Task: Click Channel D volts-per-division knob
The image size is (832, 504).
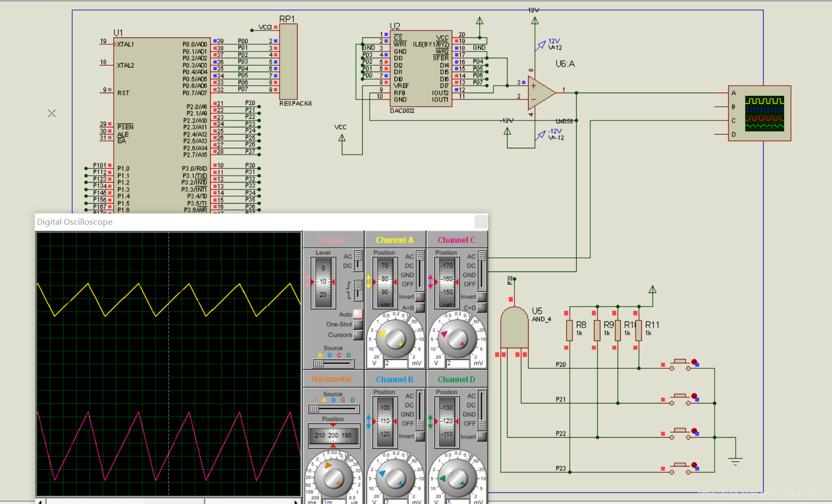Action: pyautogui.click(x=458, y=478)
